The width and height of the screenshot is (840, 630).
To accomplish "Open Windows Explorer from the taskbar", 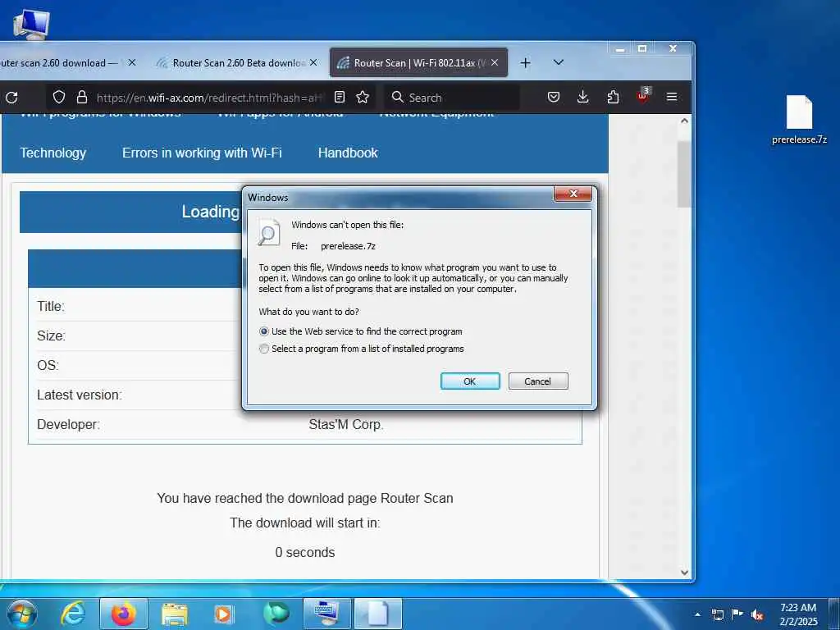I will point(174,614).
